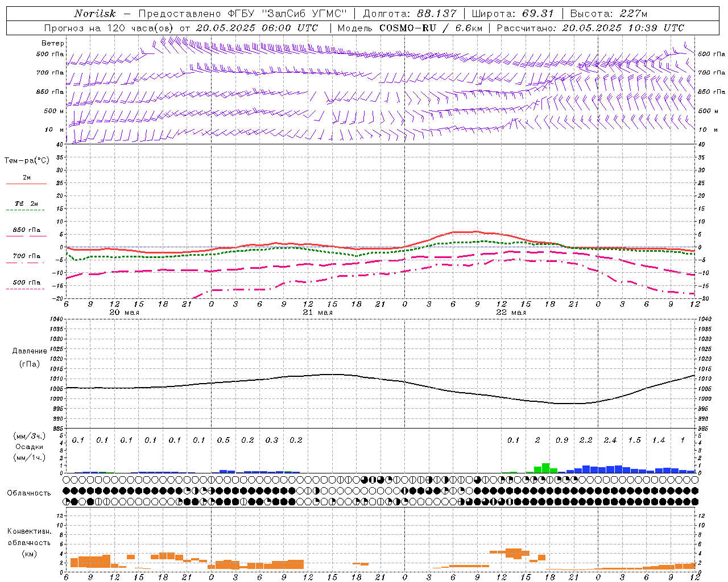Click the 'Конвективн.' convective cloud label

point(29,531)
